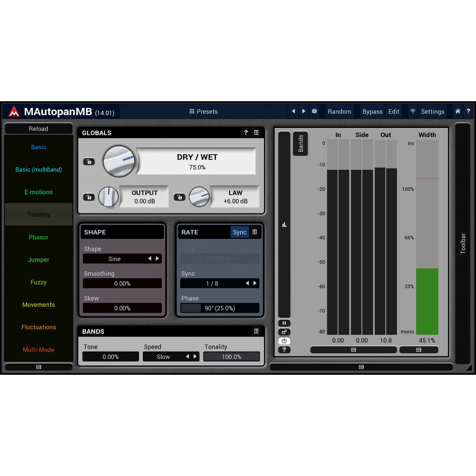Click the Reload button

[x=39, y=129]
